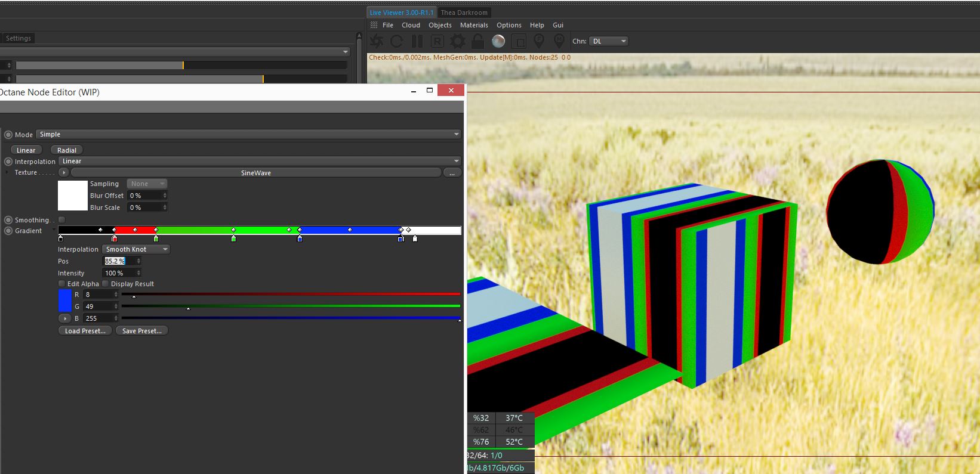The width and height of the screenshot is (980, 474).
Task: Select the focus picker pin icon
Action: click(539, 41)
